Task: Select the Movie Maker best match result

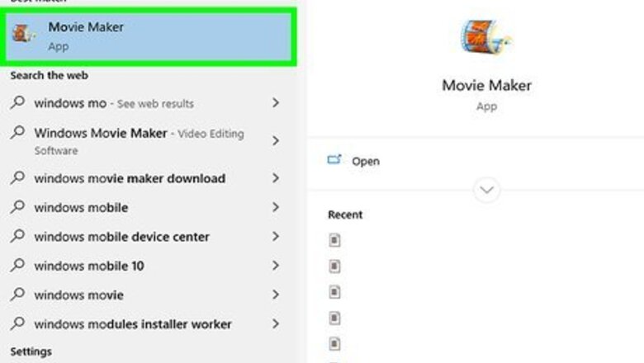Action: [x=149, y=35]
